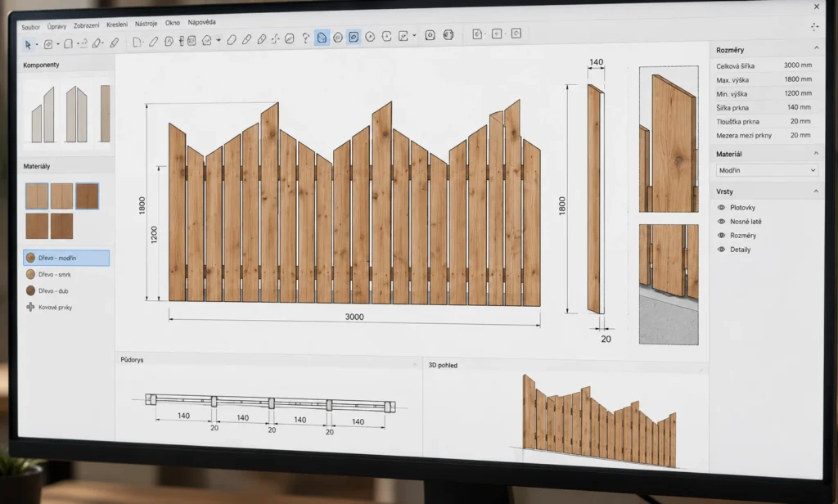Open the Modřín material dropdown
The image size is (838, 504).
click(x=767, y=170)
